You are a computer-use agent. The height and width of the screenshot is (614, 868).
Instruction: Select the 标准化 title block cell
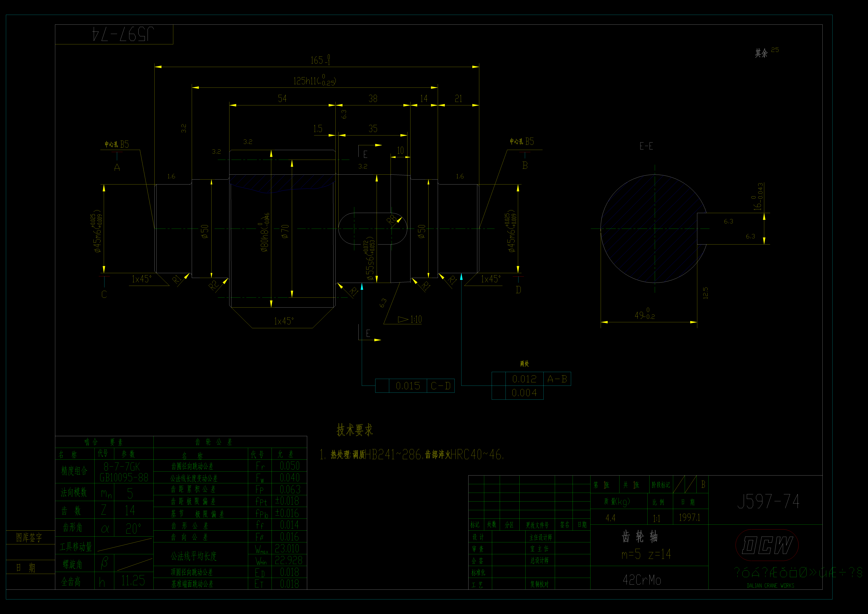(478, 573)
